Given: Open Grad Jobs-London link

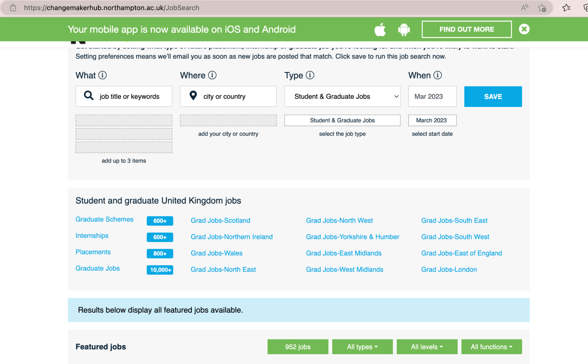Looking at the screenshot, I should click(x=449, y=269).
